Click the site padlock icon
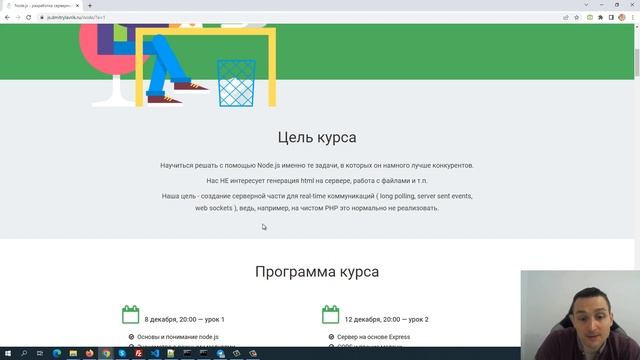Screen dimensions: 640x360 [x=42, y=18]
